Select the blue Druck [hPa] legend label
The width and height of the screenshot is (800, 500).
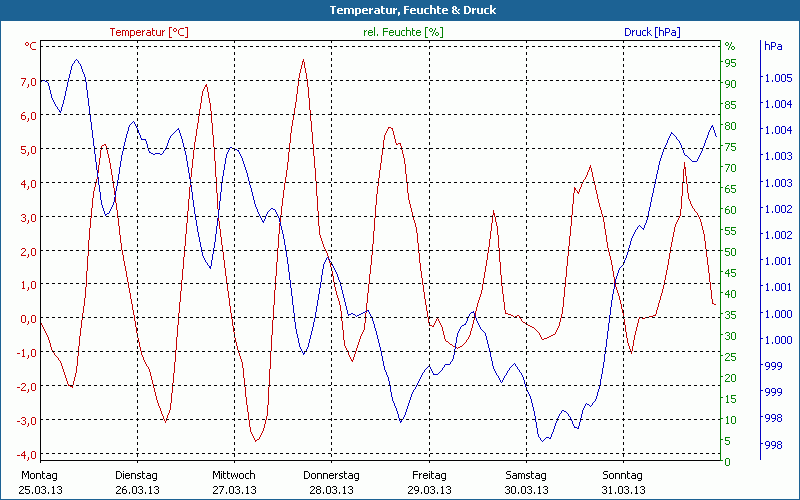pos(652,32)
